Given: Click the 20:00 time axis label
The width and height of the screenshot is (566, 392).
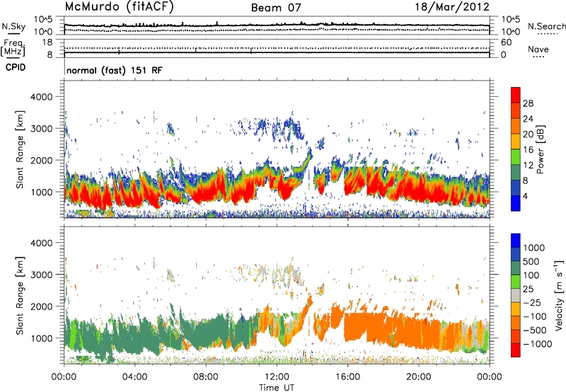Looking at the screenshot, I should 418,377.
